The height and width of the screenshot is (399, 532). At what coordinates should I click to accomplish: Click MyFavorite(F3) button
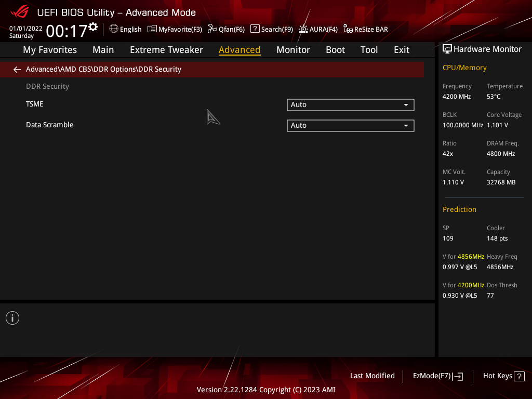180,30
